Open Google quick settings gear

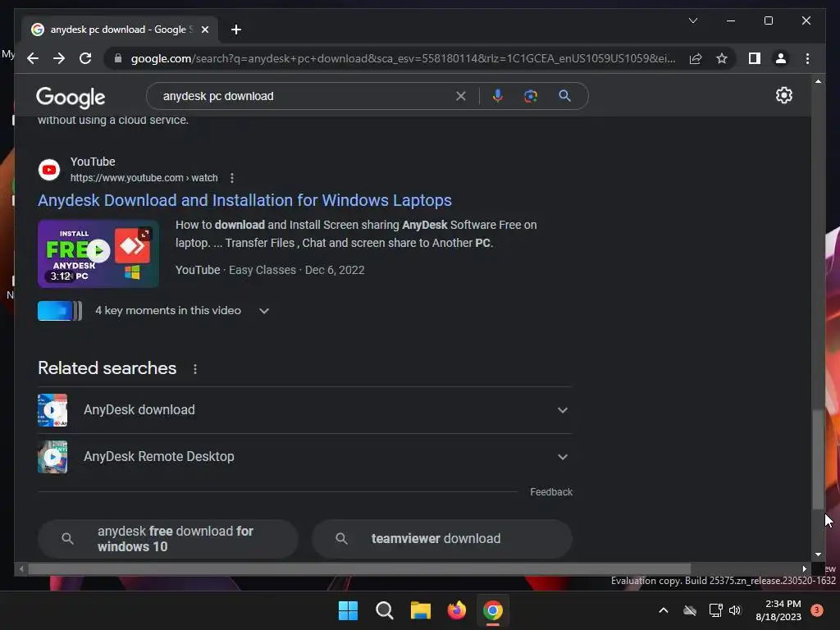[783, 95]
